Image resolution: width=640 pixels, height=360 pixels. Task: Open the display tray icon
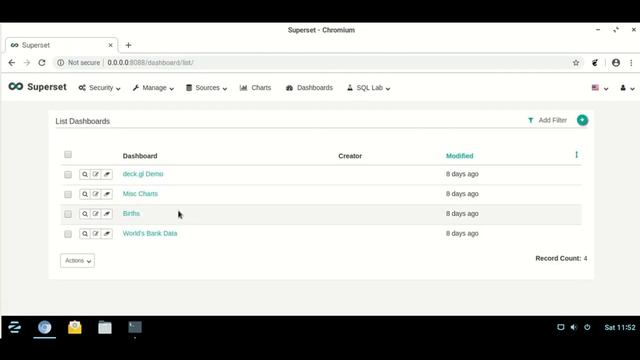pos(560,327)
